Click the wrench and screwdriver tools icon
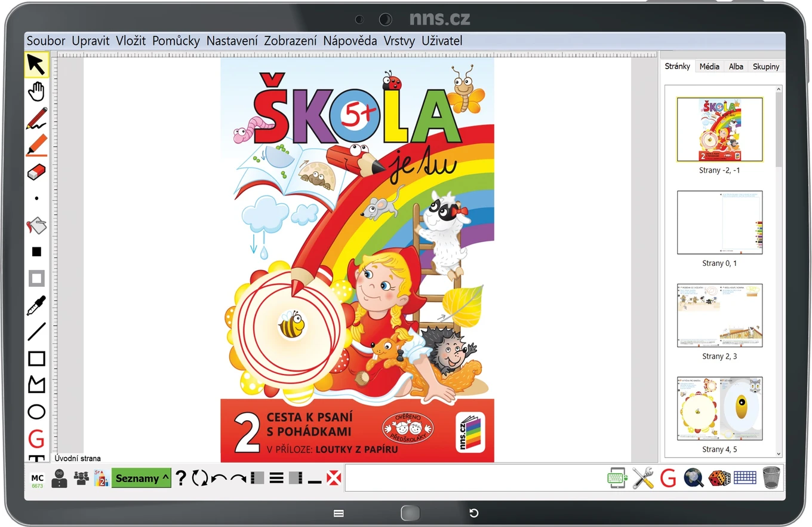Viewport: 812px width, 527px height. (x=643, y=478)
